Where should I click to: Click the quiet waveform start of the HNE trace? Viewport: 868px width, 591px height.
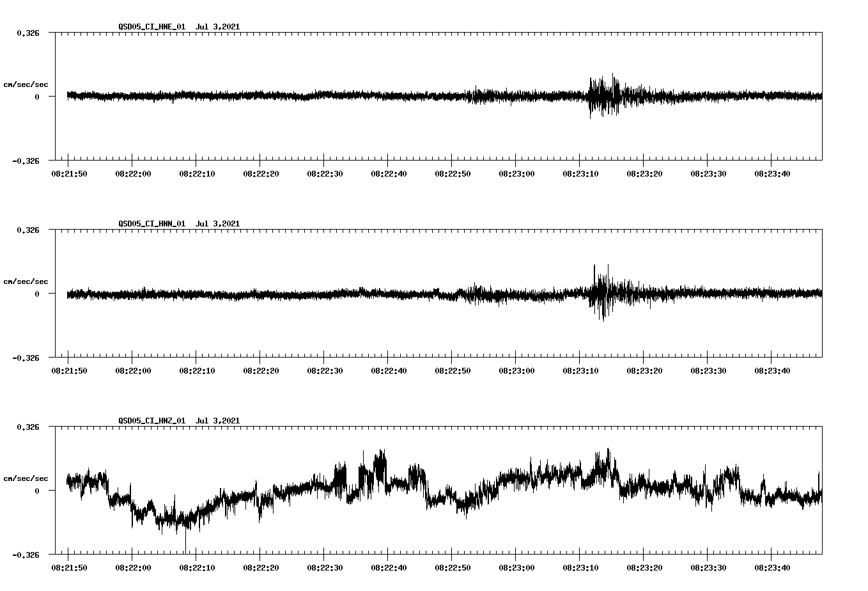tap(96, 96)
